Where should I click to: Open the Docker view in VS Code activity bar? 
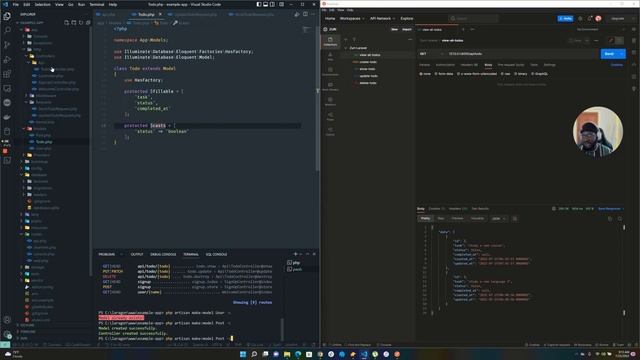(7, 117)
